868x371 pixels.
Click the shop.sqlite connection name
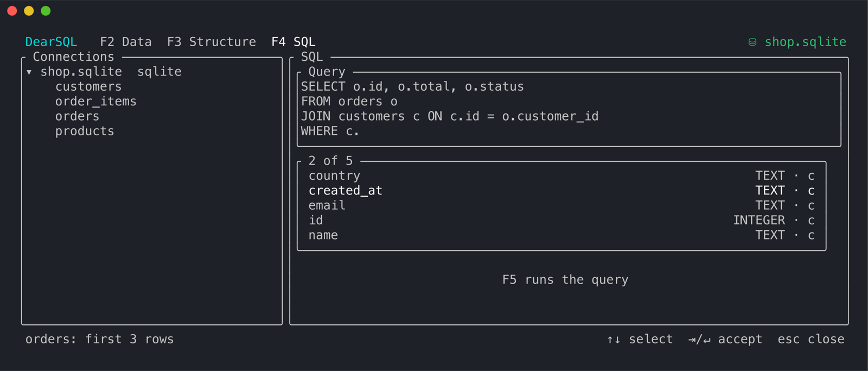[x=81, y=72]
